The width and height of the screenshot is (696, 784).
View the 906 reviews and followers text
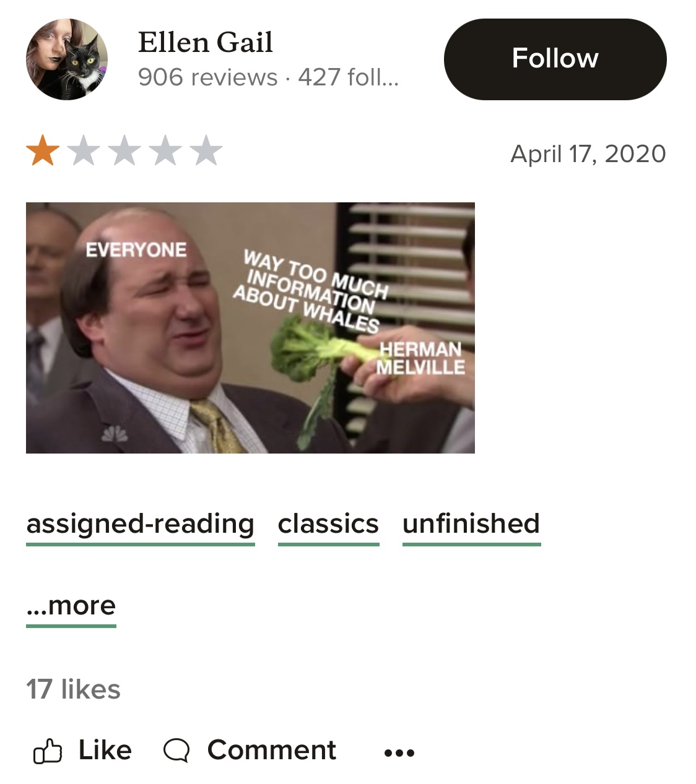point(268,77)
